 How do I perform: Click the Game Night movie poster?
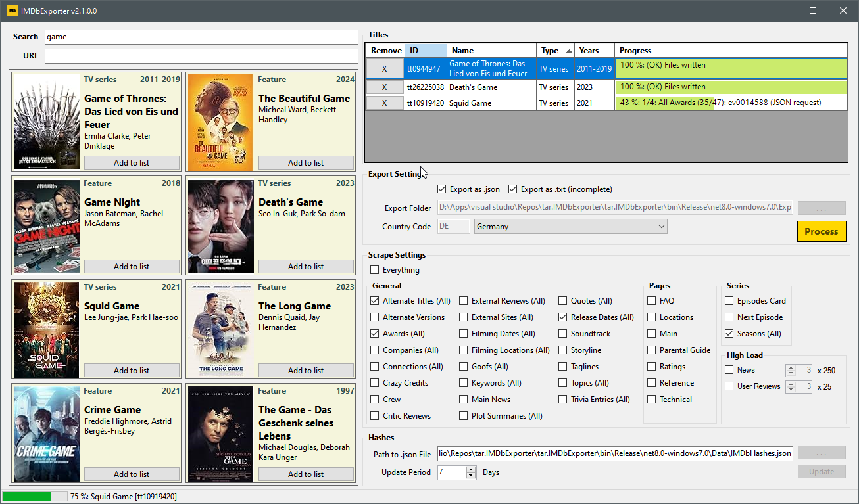(x=46, y=225)
